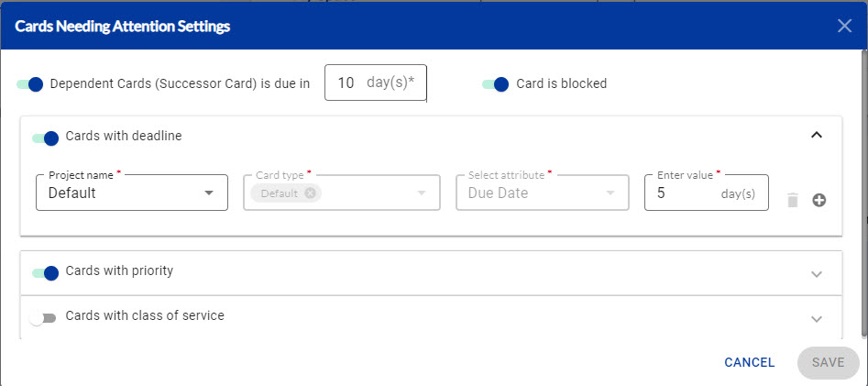Expand the Cards with priority section
Image resolution: width=868 pixels, height=386 pixels.
[817, 273]
